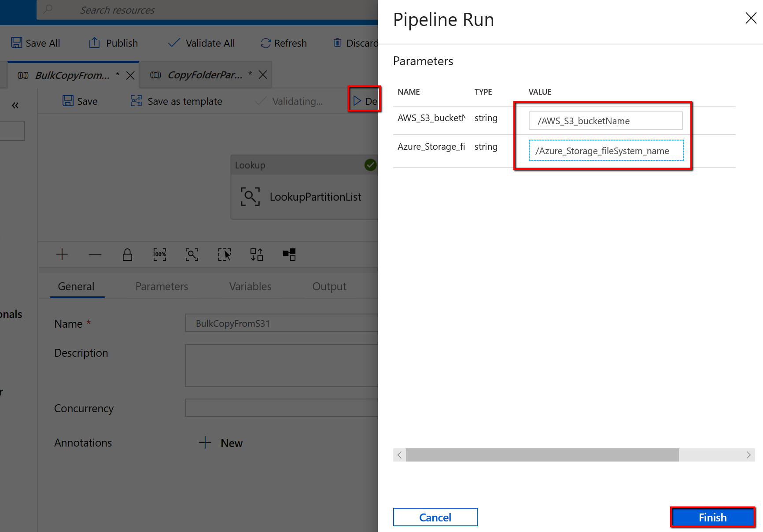Click the Refresh icon
This screenshot has height=532, width=763.
(265, 43)
